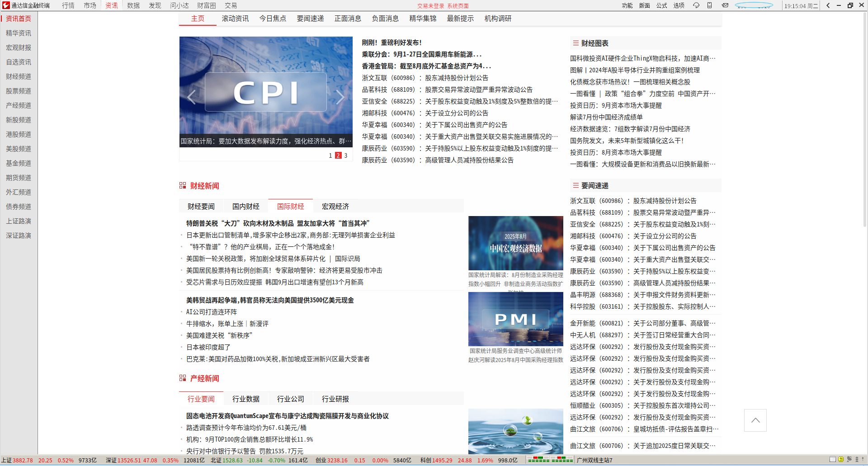The image size is (868, 466).
Task: Open 日本被印度超了 news link
Action: [x=208, y=347]
